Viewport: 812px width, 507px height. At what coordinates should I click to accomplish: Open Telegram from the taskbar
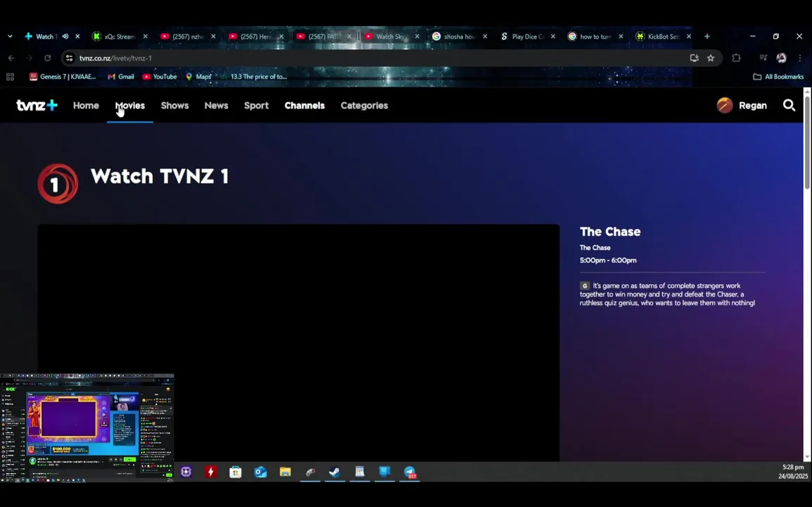point(410,472)
